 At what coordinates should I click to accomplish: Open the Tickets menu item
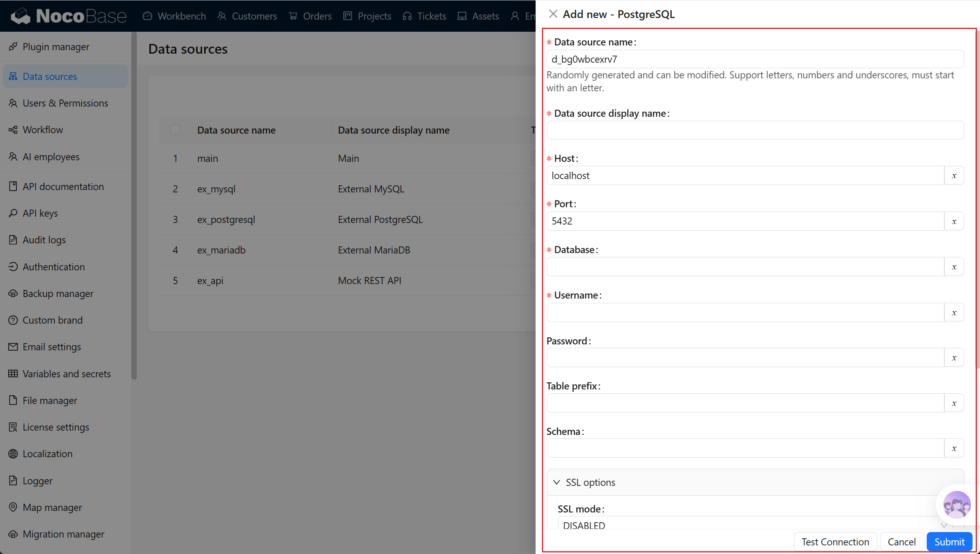pos(424,16)
